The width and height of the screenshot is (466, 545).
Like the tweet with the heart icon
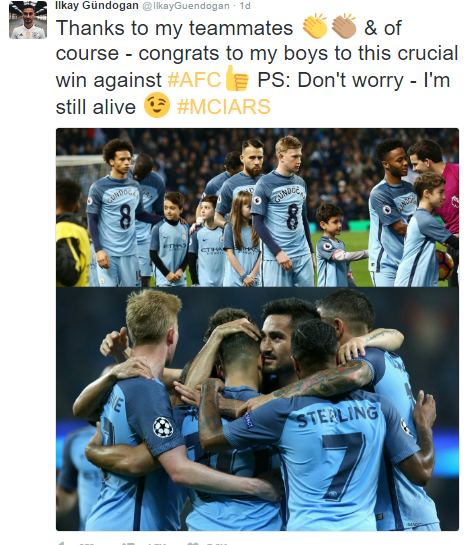(193, 543)
